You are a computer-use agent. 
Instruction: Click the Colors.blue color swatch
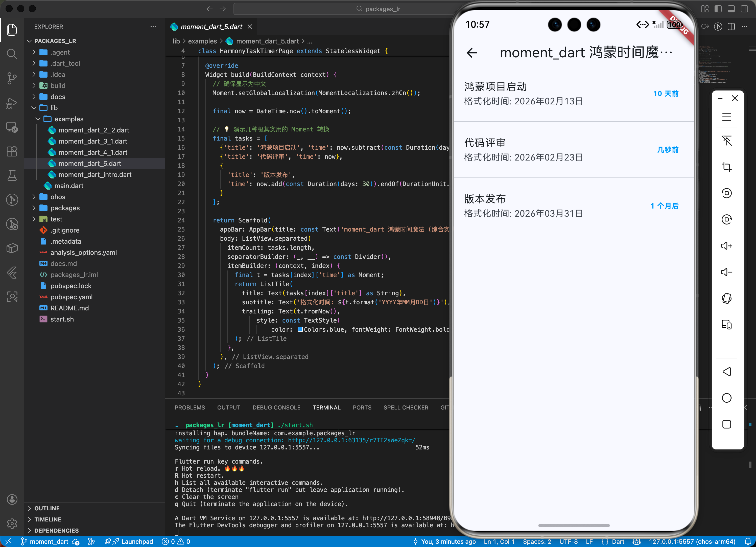click(x=300, y=330)
